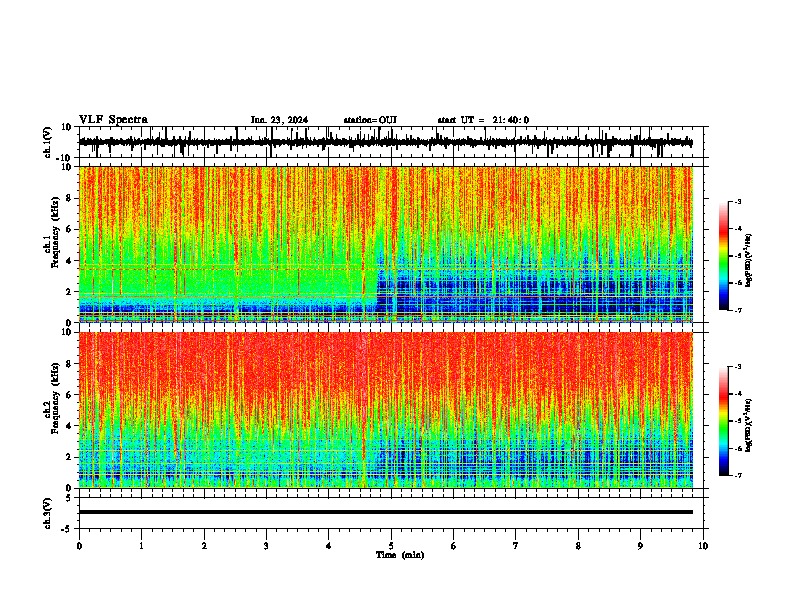Click the "station=OUJ" header text
This screenshot has width=792, height=612.
[x=370, y=120]
